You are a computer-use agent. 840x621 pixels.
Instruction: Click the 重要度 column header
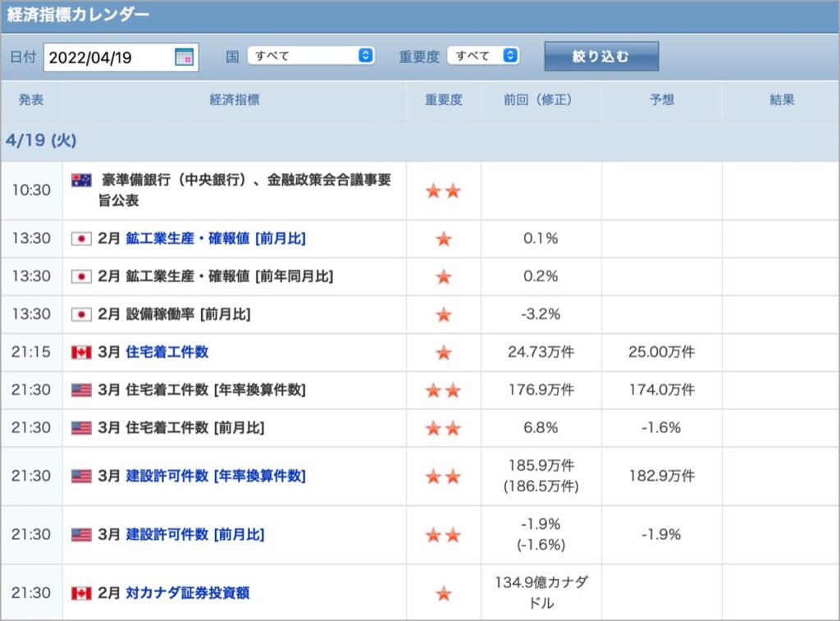pos(443,99)
